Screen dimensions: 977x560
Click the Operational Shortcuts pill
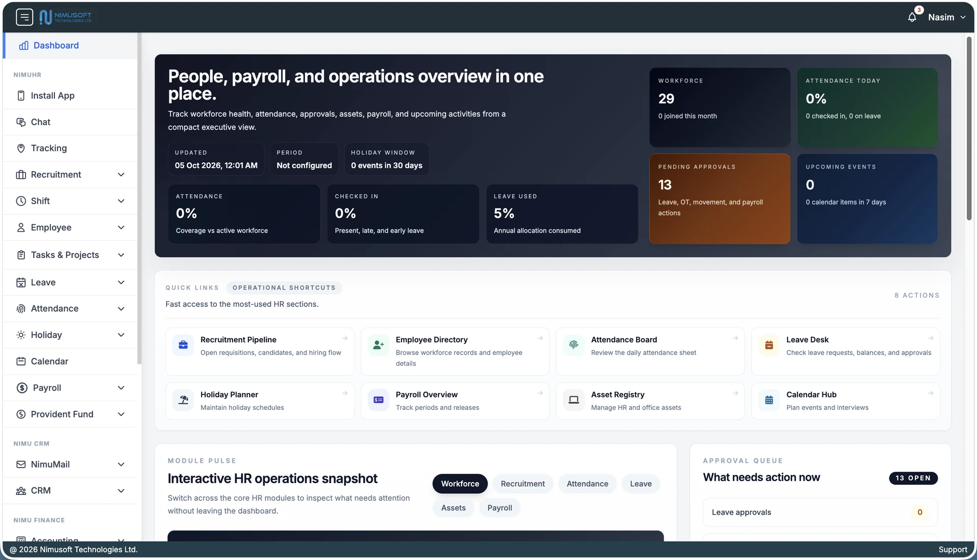284,288
